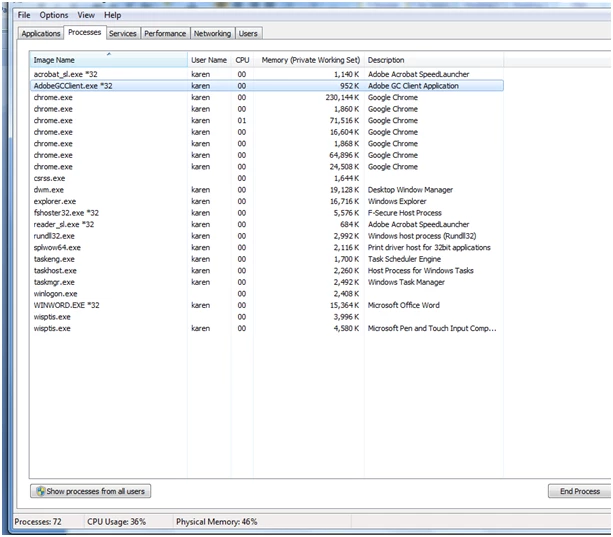Screen dimensions: 613x537
Task: Select the fshoster32.exe *32 process
Action: [x=267, y=213]
